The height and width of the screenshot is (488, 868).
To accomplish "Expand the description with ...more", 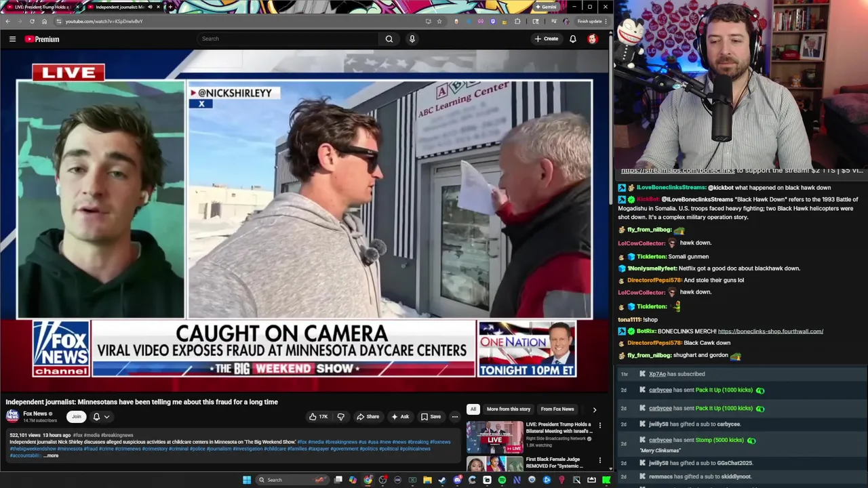I will [x=51, y=455].
